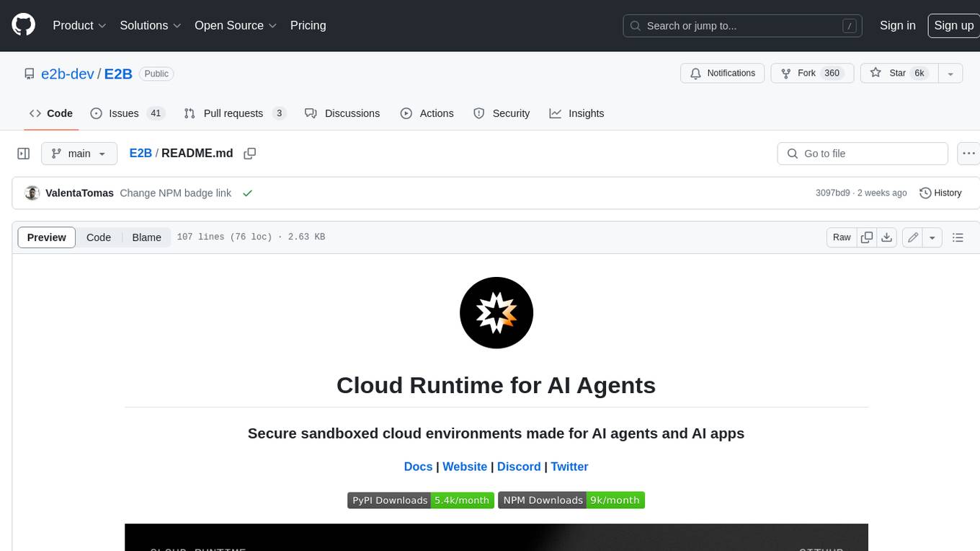Screen dimensions: 980x551
Task: Copy raw file contents
Action: (867, 237)
